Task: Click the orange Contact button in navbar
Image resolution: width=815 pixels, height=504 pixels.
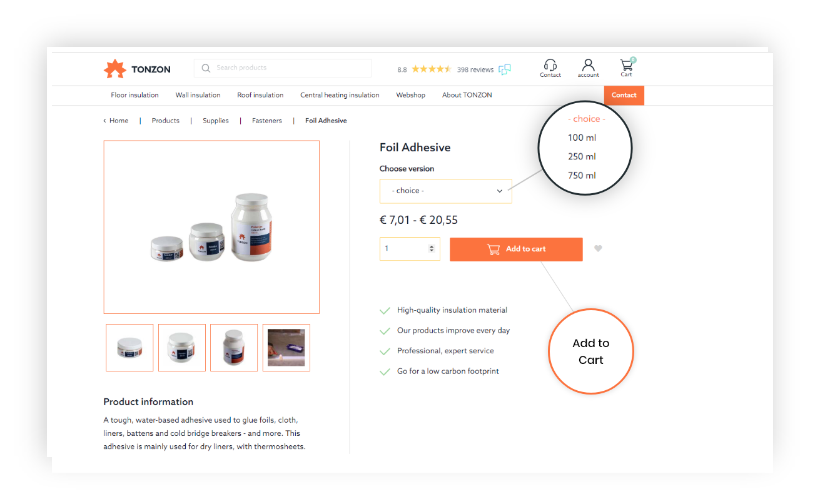Action: (x=624, y=95)
